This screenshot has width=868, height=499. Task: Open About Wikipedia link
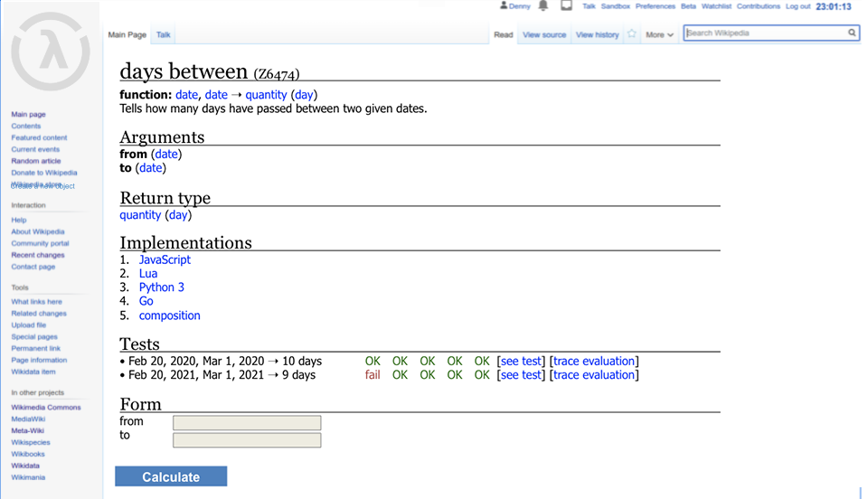click(38, 231)
